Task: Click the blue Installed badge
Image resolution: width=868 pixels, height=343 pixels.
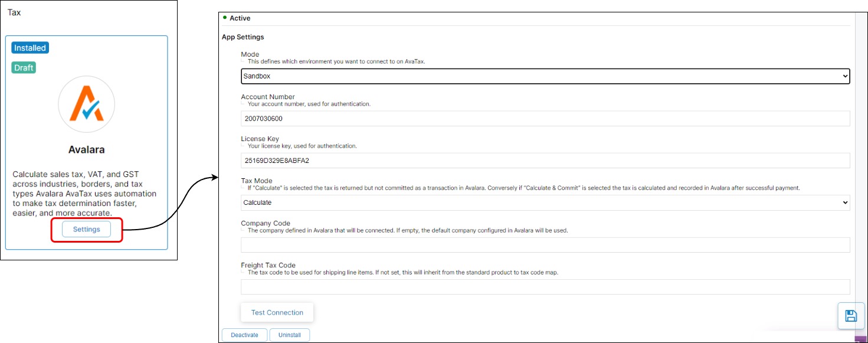Action: tap(30, 48)
